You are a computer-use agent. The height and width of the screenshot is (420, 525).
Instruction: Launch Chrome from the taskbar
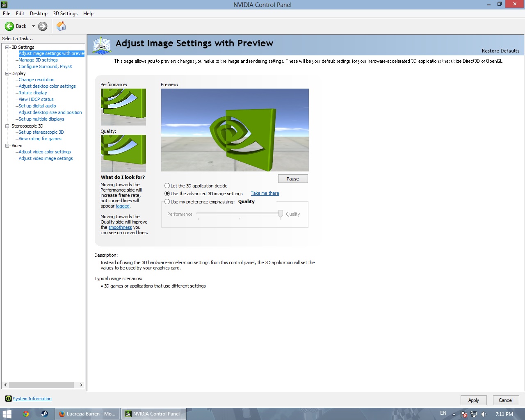[x=26, y=414]
